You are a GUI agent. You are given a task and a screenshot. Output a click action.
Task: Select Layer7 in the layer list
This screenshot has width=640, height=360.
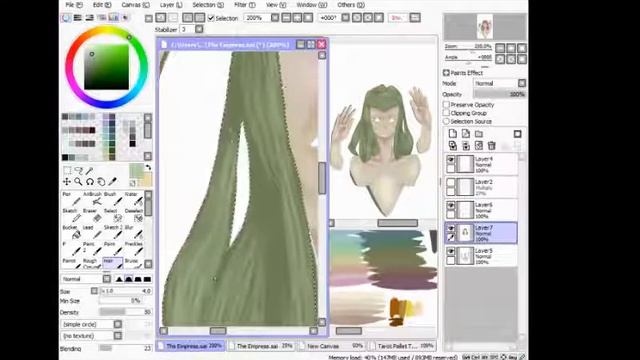[x=481, y=233]
